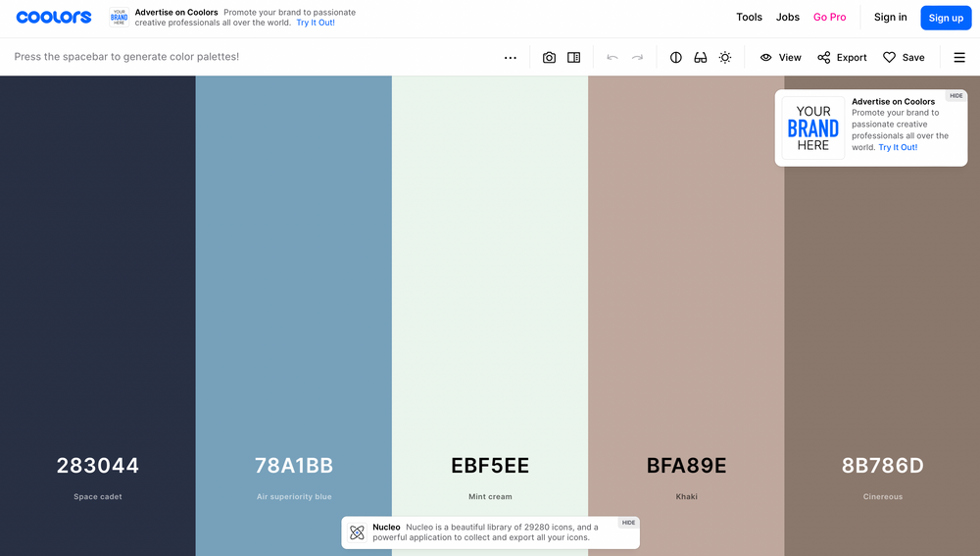Click the undo arrow icon
980x556 pixels.
[x=612, y=58]
